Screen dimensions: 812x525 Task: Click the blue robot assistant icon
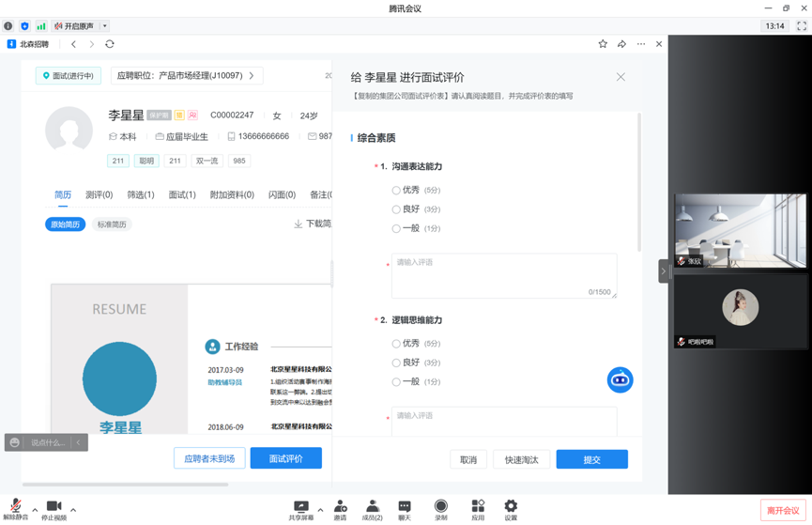point(620,379)
